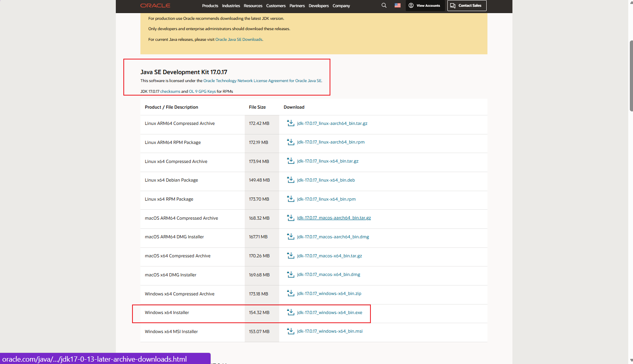Click download icon for linux-x64_bin.rpm
The height and width of the screenshot is (364, 633).
point(291,199)
